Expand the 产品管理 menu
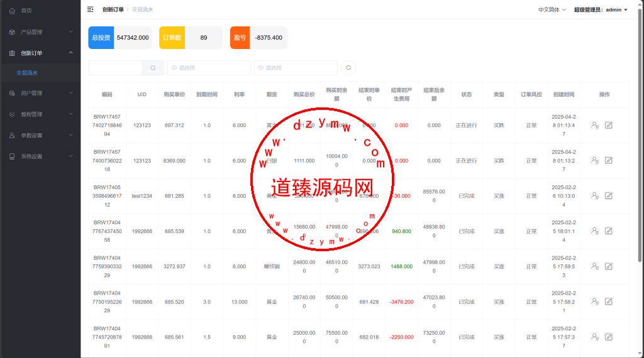The width and height of the screenshot is (644, 358). [x=40, y=32]
